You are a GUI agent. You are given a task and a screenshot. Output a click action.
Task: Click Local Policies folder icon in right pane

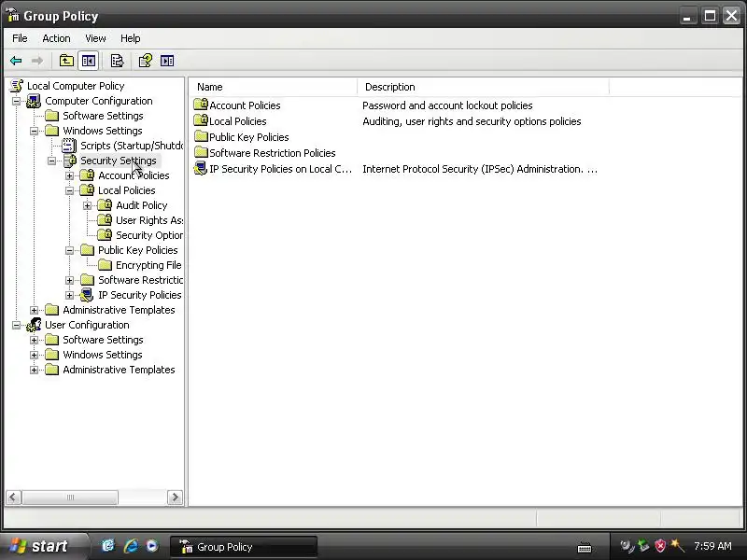pyautogui.click(x=201, y=120)
